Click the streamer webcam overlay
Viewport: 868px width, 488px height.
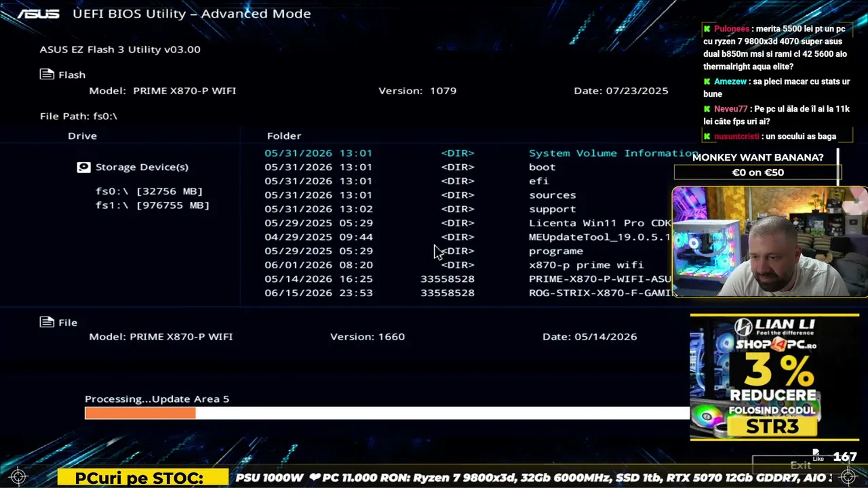pos(770,242)
